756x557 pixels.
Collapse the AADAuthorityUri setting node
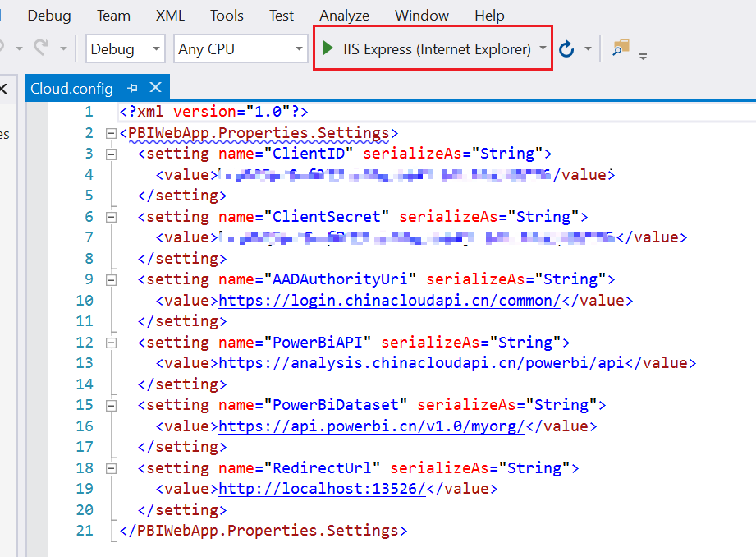tap(111, 279)
